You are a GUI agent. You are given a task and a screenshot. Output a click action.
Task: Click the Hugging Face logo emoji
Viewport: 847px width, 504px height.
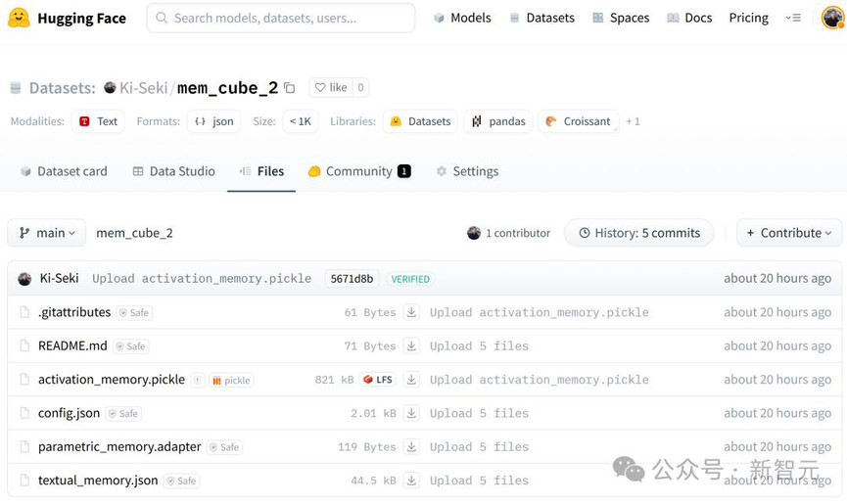[19, 18]
